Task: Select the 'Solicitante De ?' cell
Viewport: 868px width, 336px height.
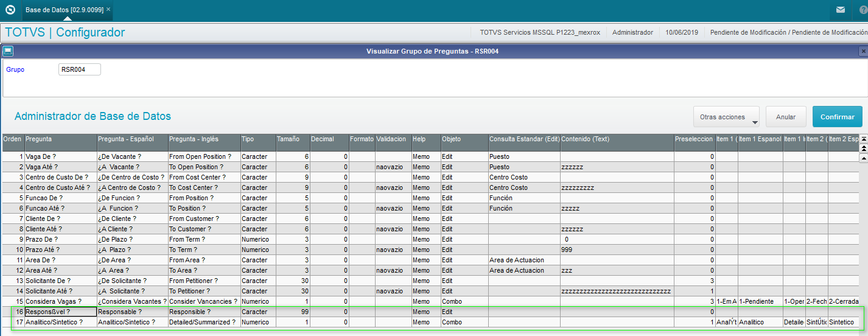Action: [60, 281]
